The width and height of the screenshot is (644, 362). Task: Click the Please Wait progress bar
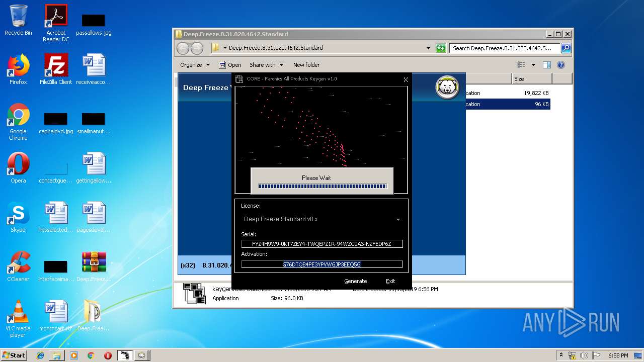click(x=323, y=186)
